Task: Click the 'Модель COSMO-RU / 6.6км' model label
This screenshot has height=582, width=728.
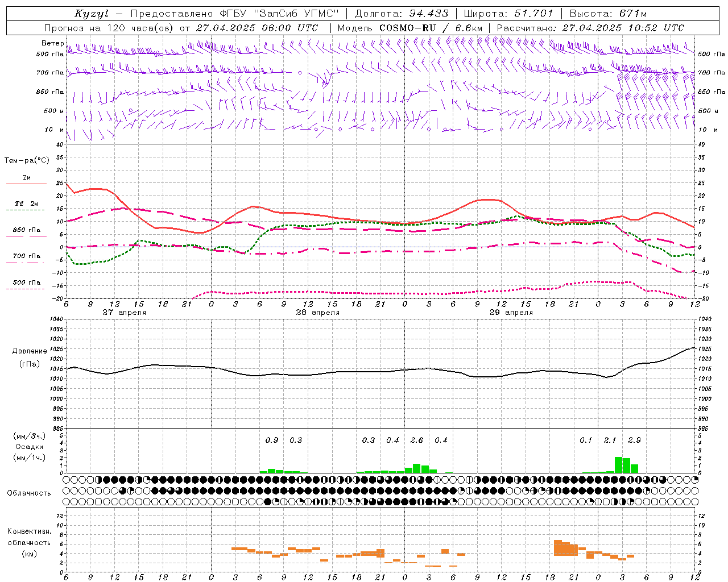Action: 410,28
